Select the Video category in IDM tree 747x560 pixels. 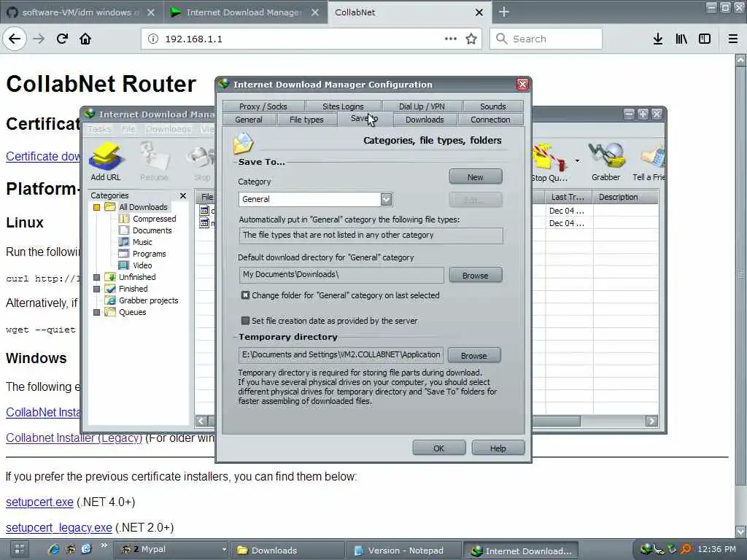coord(142,265)
